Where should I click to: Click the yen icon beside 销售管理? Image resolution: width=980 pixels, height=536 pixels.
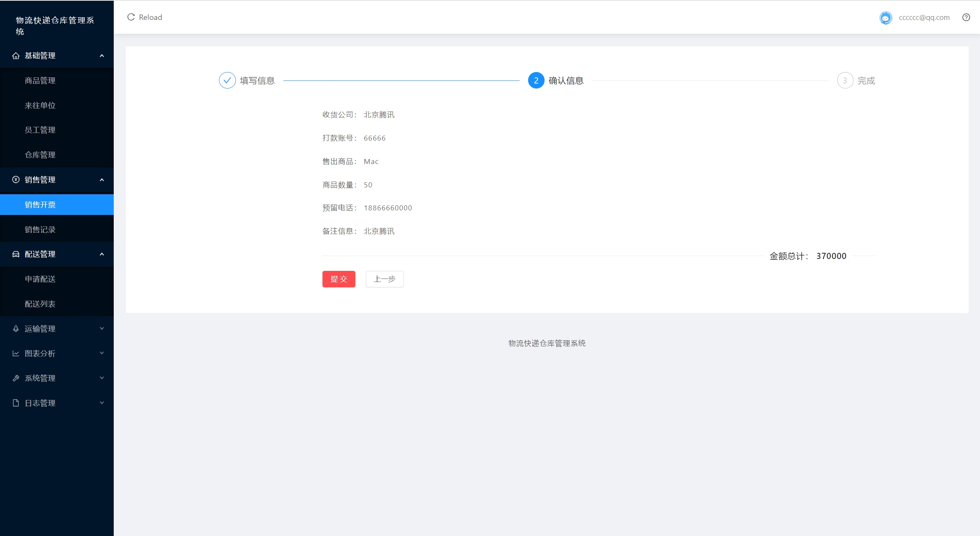(x=16, y=180)
